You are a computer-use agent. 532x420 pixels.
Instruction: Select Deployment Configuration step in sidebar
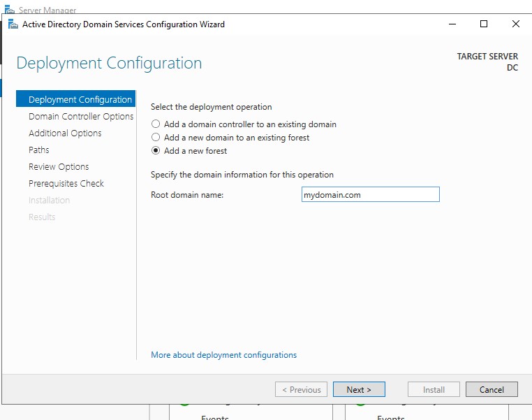tap(75, 99)
